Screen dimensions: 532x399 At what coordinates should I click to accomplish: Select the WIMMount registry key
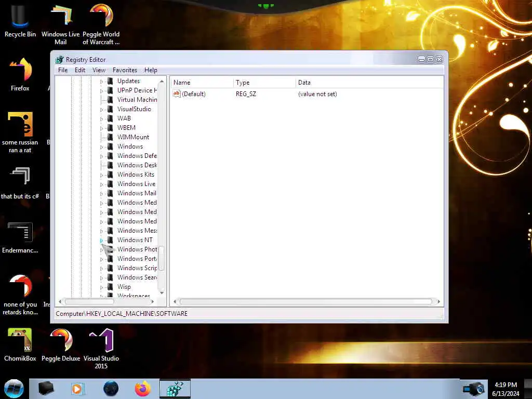pos(133,137)
